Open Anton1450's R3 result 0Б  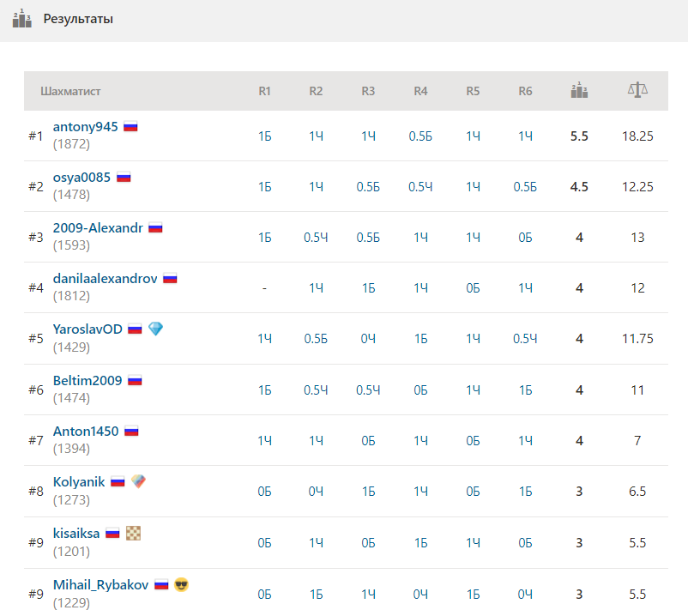(368, 440)
